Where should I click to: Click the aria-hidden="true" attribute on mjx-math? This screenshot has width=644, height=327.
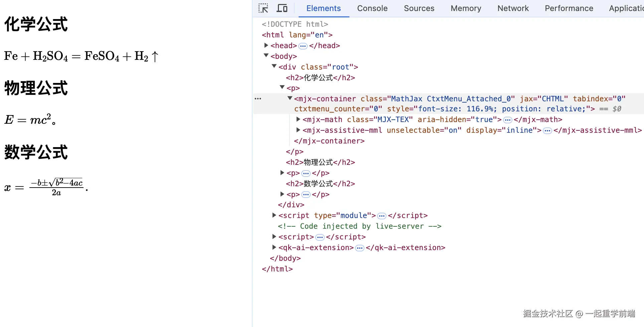457,119
